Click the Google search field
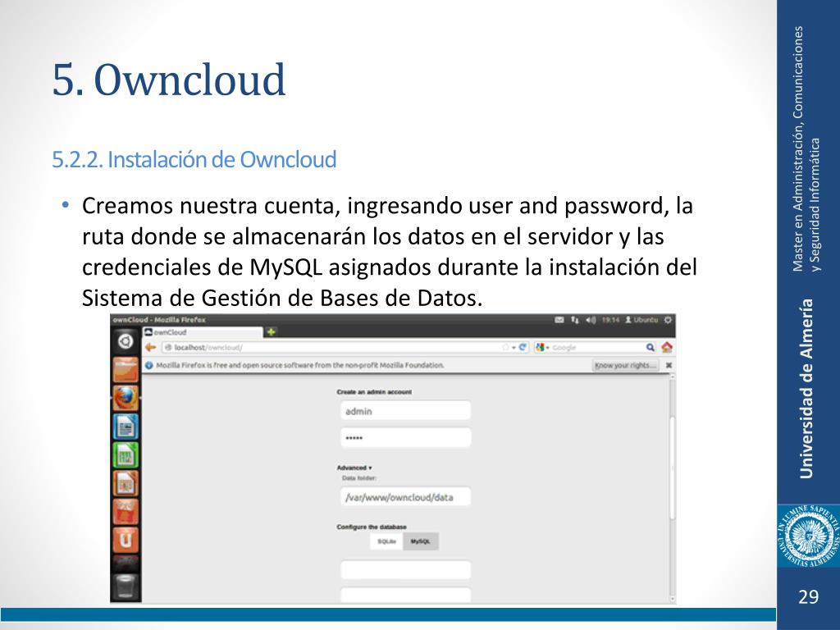The height and width of the screenshot is (630, 840). click(x=597, y=347)
